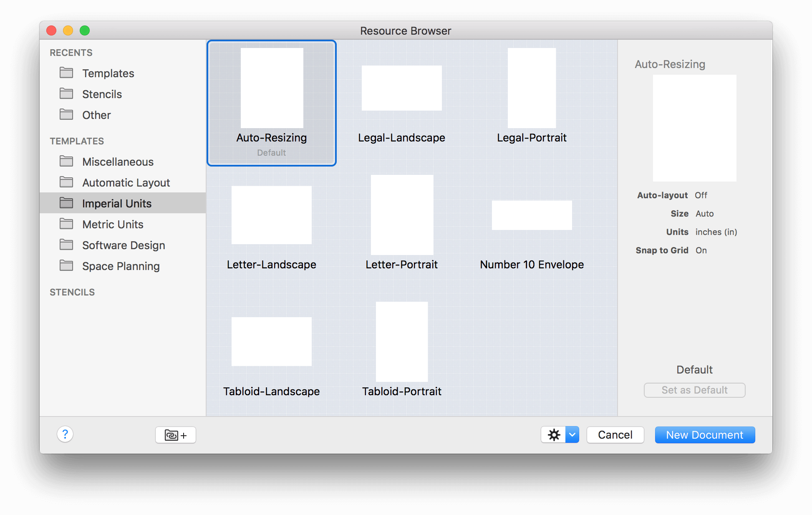Expand the gear menu dropdown arrow
Screen dimensions: 812x515
(572, 435)
